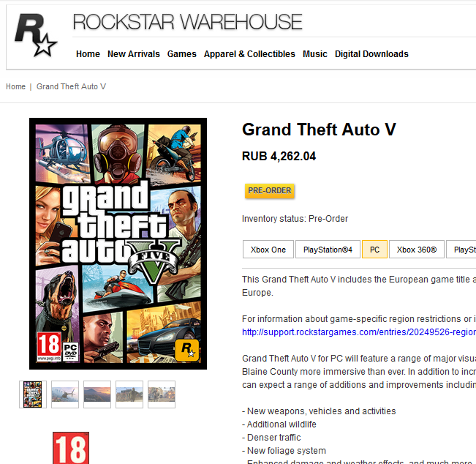Open the Home menu item

(88, 54)
